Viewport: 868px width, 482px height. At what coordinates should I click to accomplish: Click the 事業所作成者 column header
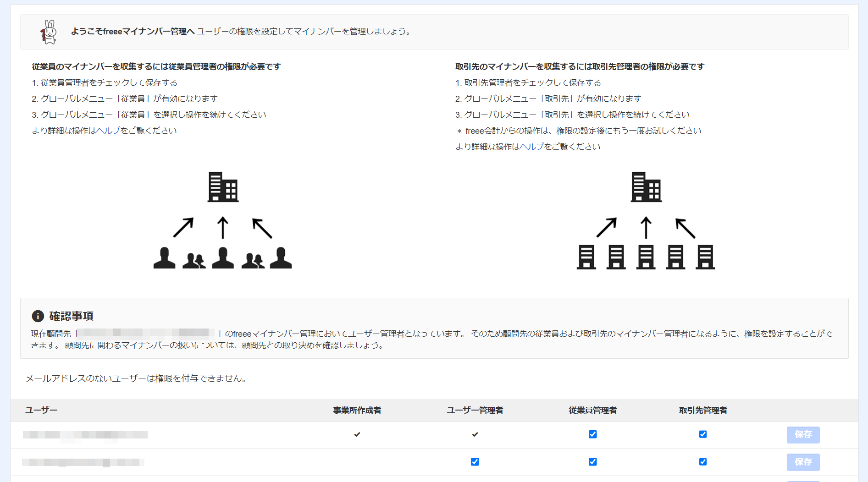[x=357, y=411]
